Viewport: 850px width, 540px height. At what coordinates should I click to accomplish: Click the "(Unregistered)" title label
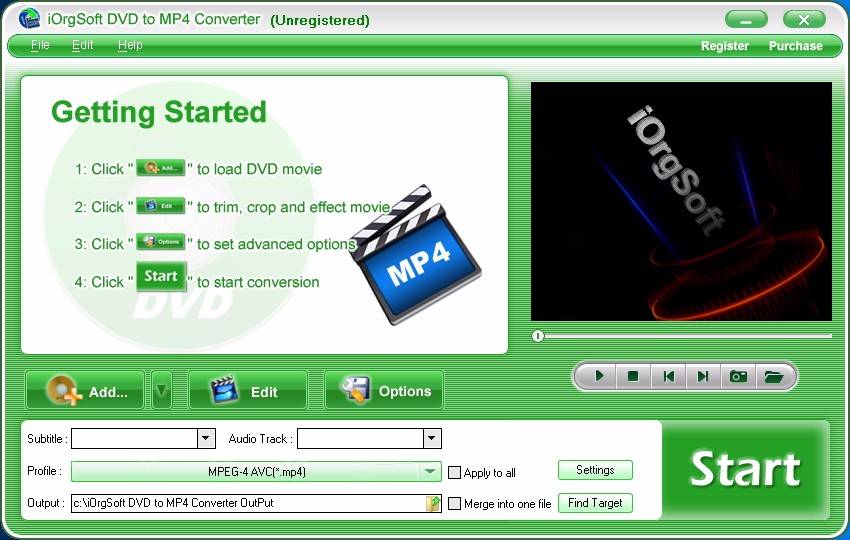(320, 21)
